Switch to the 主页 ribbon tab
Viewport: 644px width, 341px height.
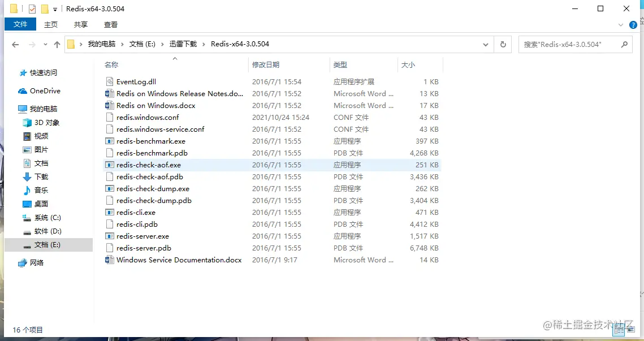pos(51,25)
